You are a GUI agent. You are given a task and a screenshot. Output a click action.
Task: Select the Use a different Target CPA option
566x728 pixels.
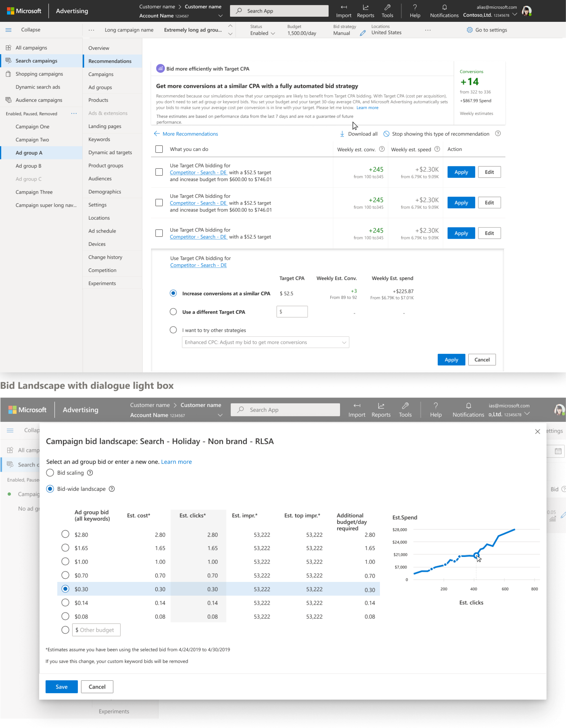click(173, 312)
